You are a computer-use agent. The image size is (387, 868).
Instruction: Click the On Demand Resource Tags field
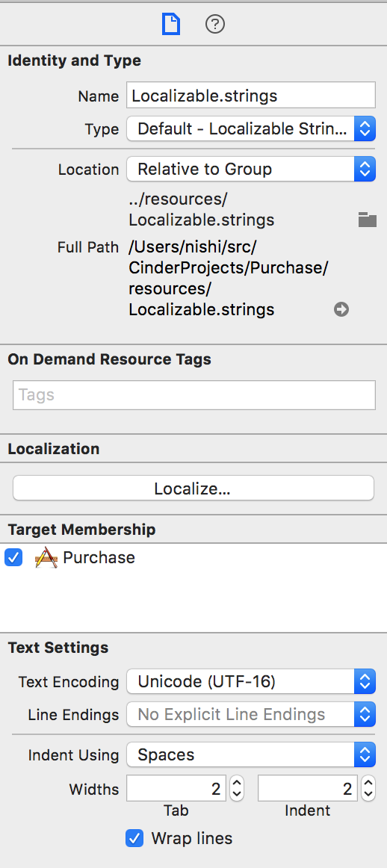click(x=193, y=394)
